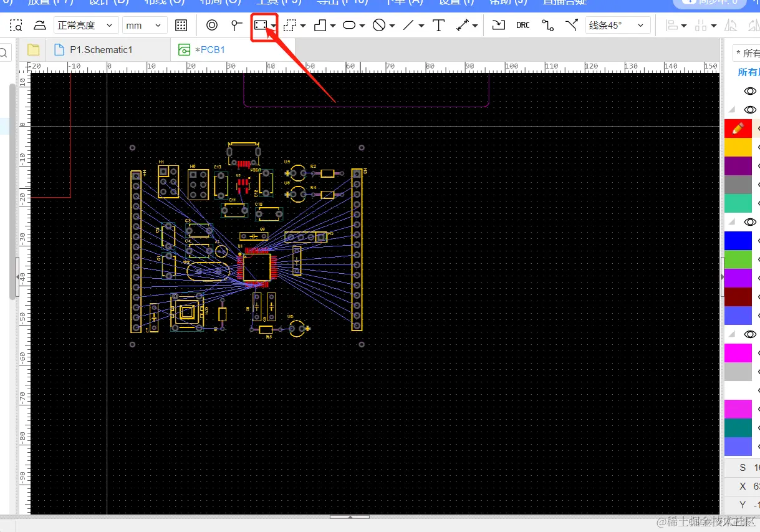This screenshot has height=532, width=760.
Task: Select the 所有 layers tab in right panel
Action: 749,72
